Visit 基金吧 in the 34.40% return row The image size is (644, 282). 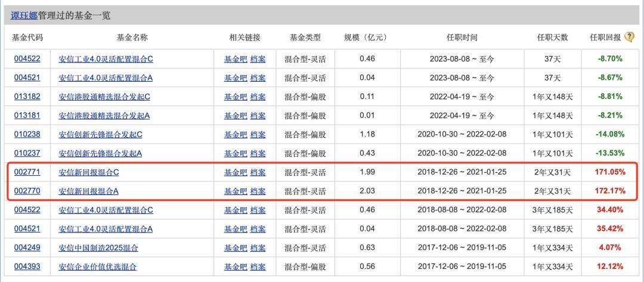236,210
